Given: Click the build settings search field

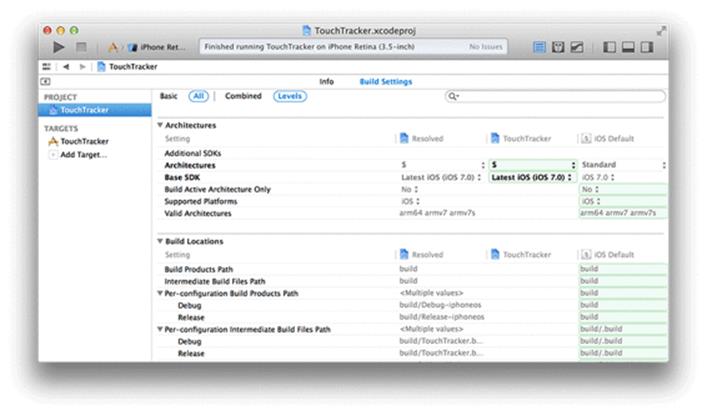Looking at the screenshot, I should pos(555,96).
